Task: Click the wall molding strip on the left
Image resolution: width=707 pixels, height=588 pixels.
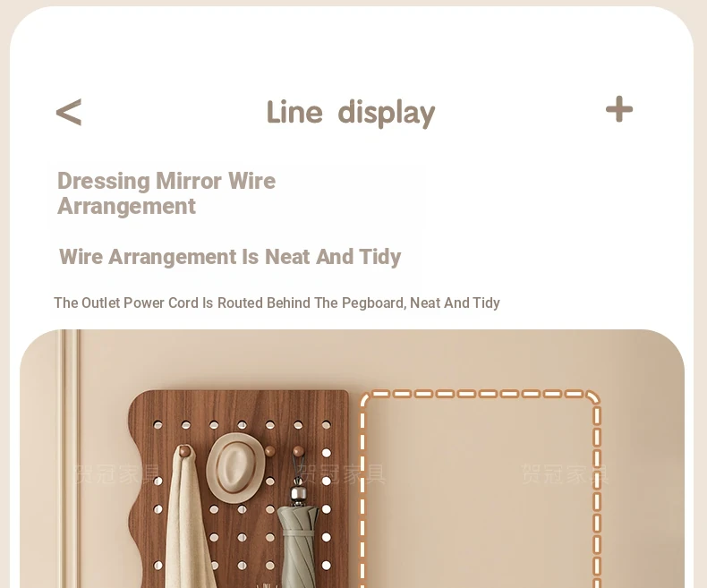Action: (71, 458)
